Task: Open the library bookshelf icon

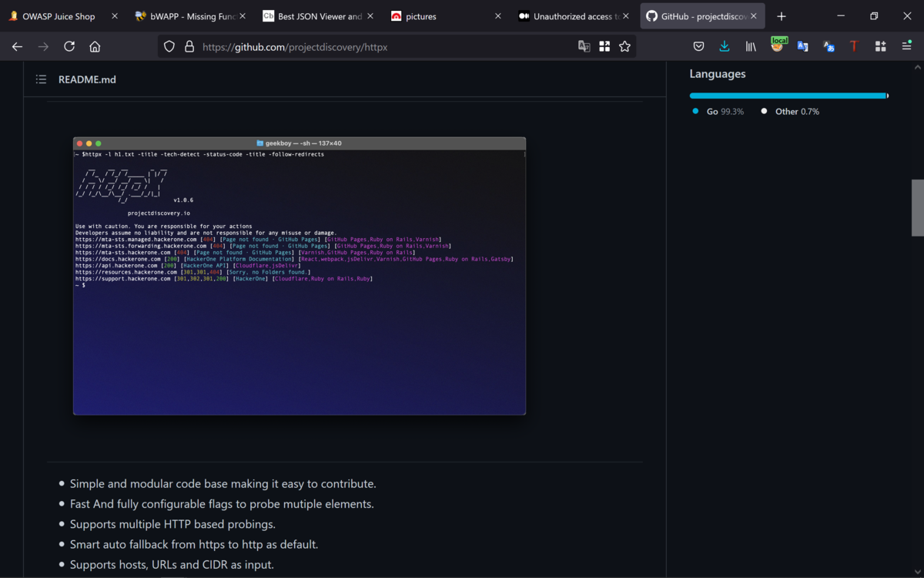Action: pos(751,47)
